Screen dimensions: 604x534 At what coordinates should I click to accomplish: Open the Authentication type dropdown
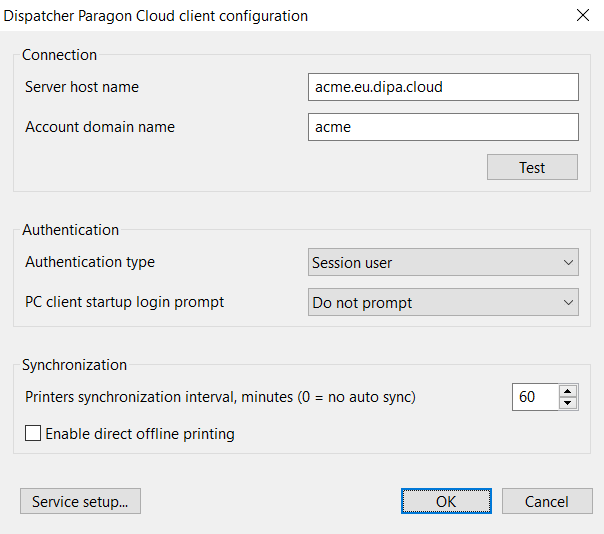pos(443,263)
